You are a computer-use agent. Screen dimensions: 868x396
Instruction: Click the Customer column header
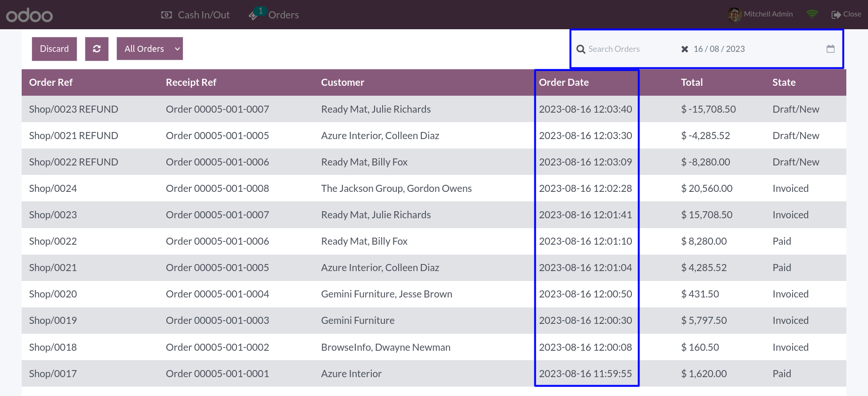coord(343,82)
